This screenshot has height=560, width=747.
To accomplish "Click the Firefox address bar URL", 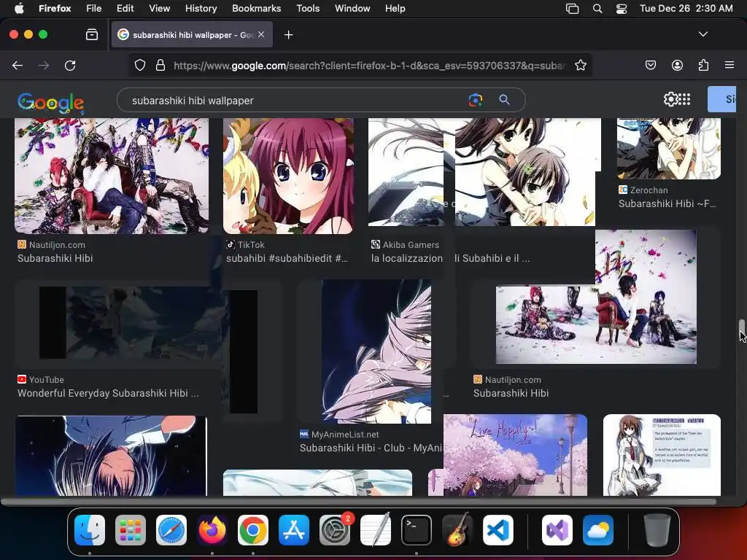I will click(369, 66).
